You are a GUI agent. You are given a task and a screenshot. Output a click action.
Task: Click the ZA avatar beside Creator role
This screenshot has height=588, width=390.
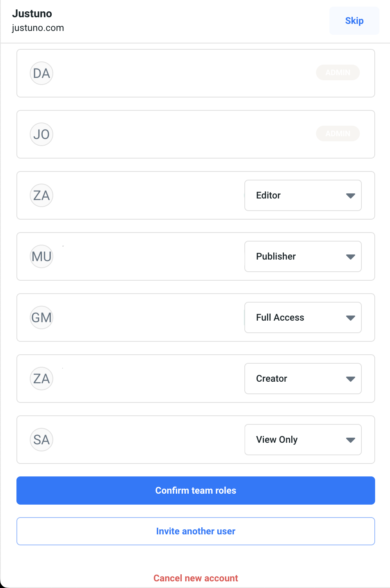42,379
